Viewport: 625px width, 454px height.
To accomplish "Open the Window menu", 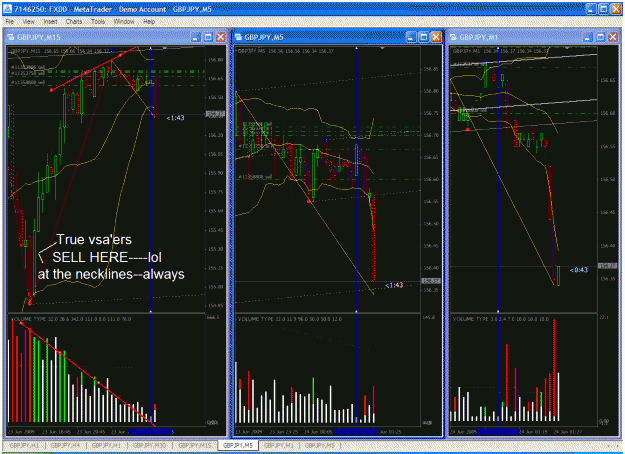I will (x=124, y=22).
